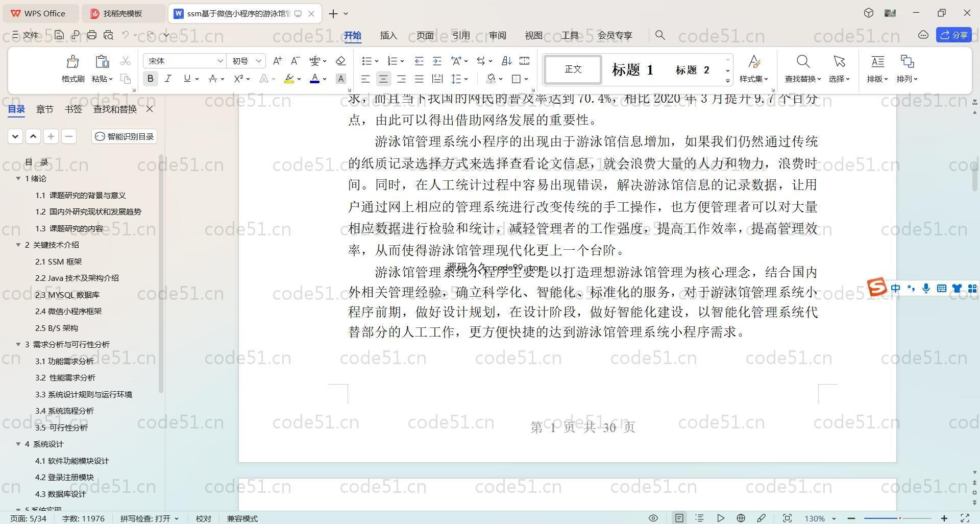Screen dimensions: 980x524
Task: Click the outline view icon in status bar
Action: pyautogui.click(x=699, y=518)
